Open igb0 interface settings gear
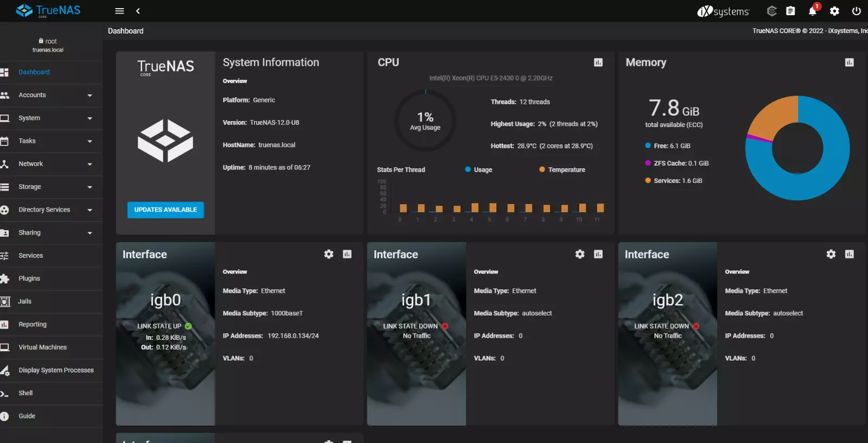The width and height of the screenshot is (868, 443). (x=329, y=254)
